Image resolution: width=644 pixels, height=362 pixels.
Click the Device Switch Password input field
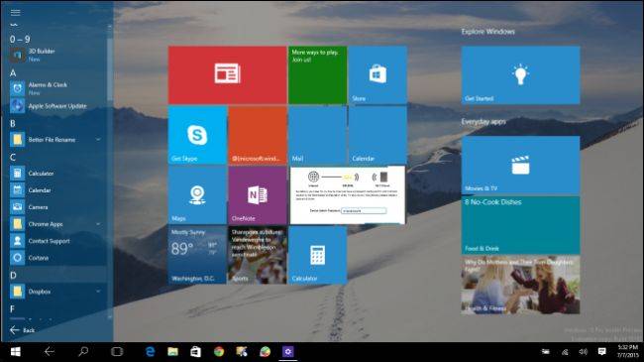(364, 210)
